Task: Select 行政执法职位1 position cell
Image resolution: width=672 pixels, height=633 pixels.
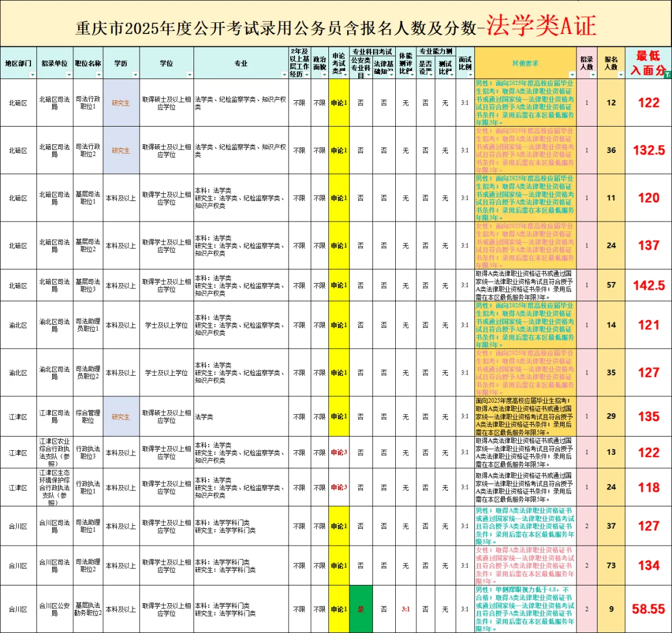Action: pos(88,488)
